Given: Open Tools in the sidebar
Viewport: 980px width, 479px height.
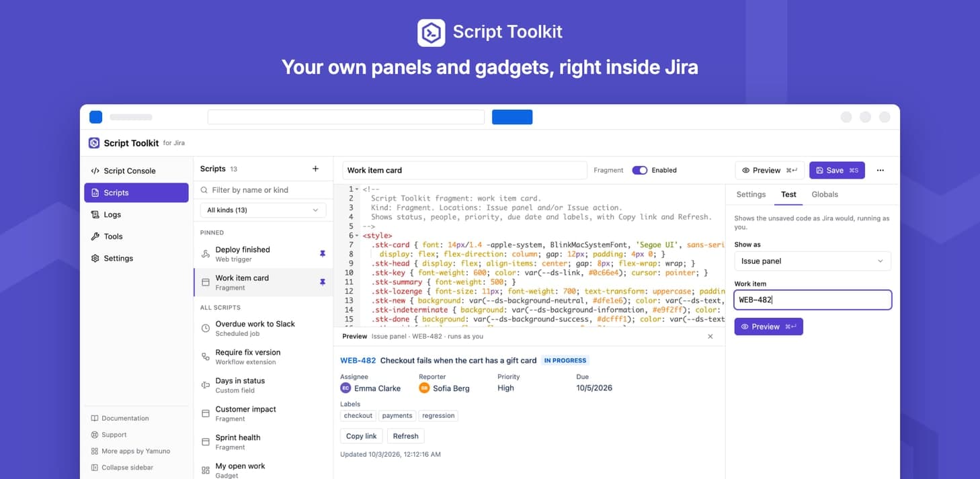Looking at the screenshot, I should click(136, 236).
